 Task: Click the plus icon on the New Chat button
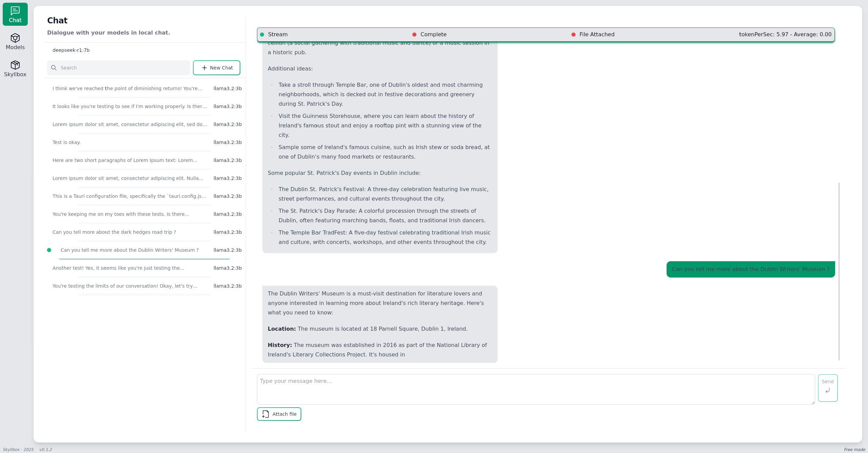[204, 68]
